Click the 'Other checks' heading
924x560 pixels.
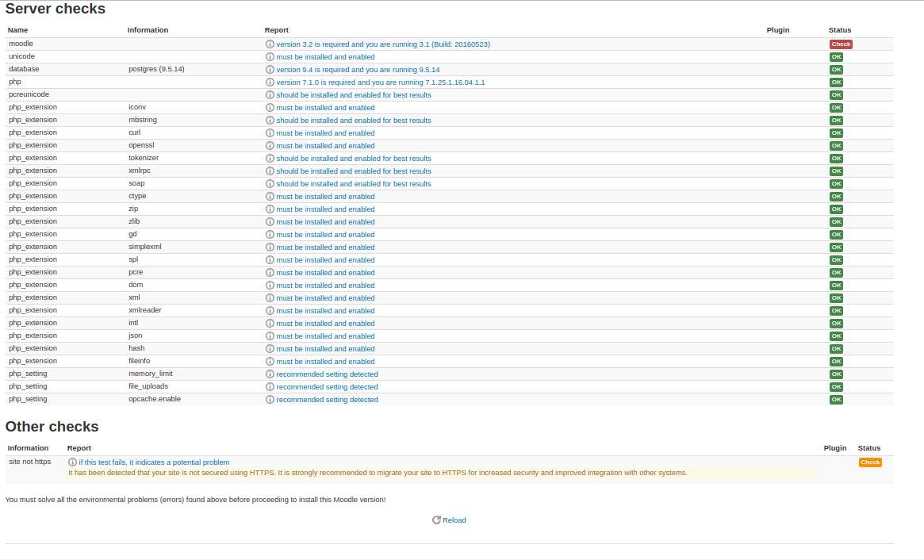(x=52, y=427)
